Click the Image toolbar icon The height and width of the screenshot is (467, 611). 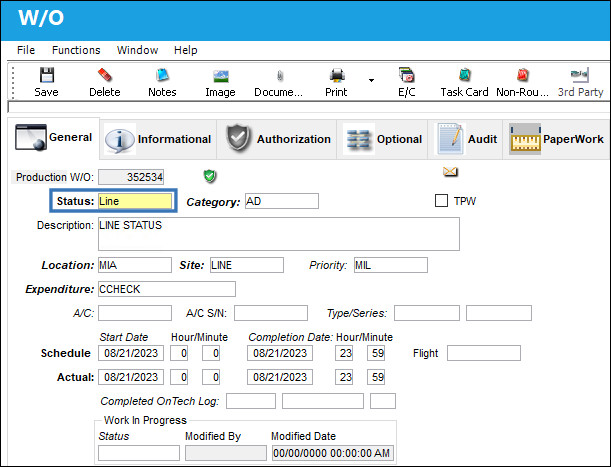(x=221, y=75)
